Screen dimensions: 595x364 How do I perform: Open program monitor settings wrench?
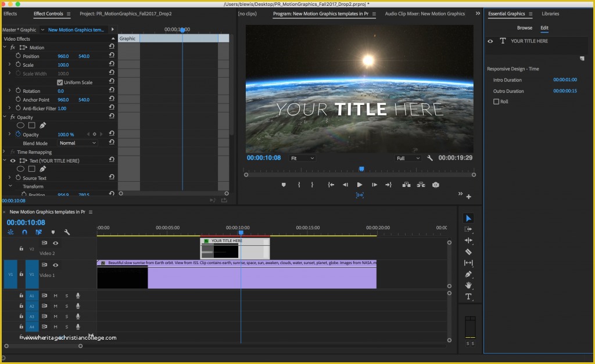point(429,158)
